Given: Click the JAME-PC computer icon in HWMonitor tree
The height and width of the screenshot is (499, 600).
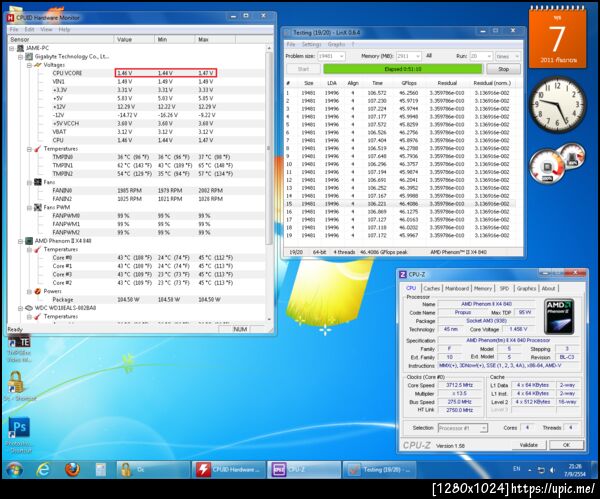Looking at the screenshot, I should [x=20, y=48].
